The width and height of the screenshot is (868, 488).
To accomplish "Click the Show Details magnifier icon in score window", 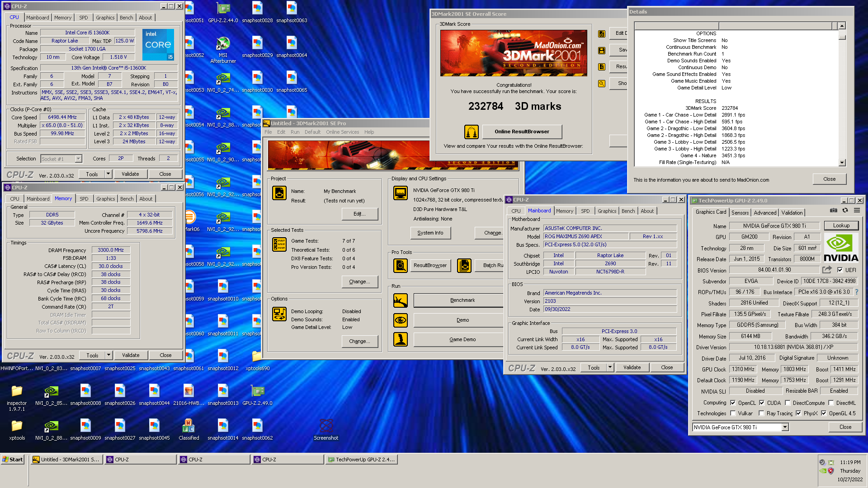I will pos(602,84).
